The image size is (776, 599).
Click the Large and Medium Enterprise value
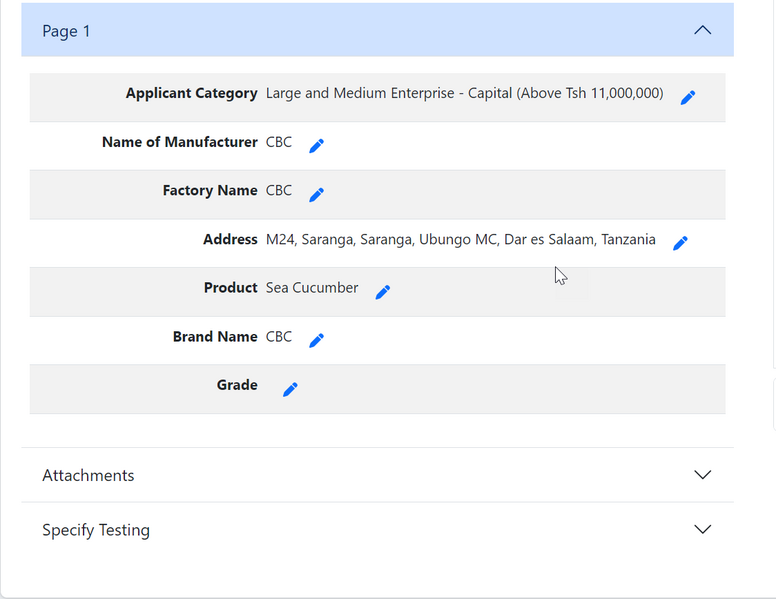(464, 93)
